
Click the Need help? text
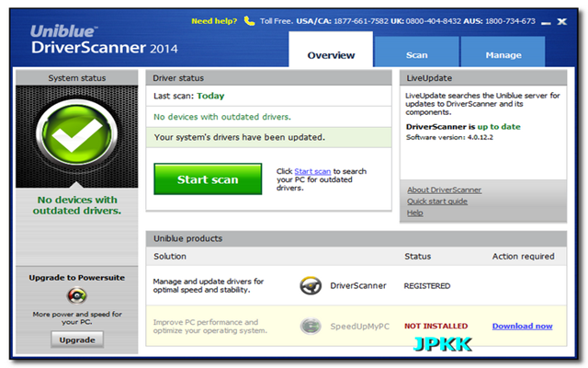[x=214, y=21]
